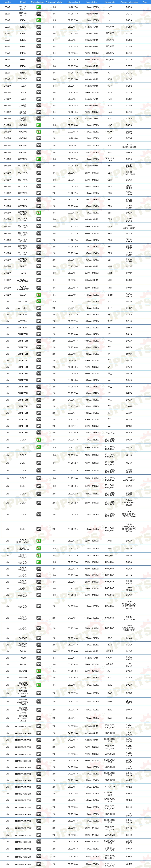
Task: Click petrol icon in VW GOLF 04.2017 DADA row
Action: point(39,440)
